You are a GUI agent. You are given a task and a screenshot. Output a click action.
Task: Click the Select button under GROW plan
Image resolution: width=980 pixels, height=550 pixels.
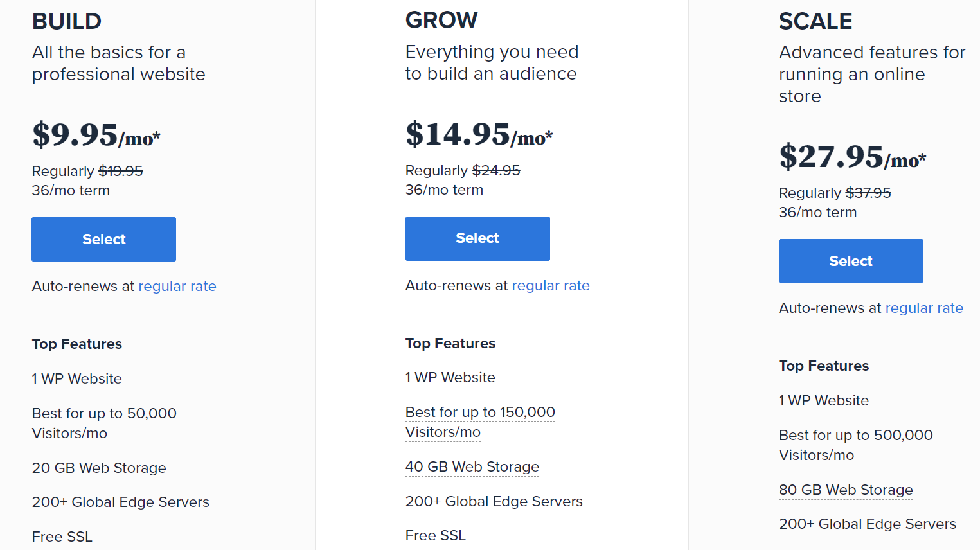[477, 238]
